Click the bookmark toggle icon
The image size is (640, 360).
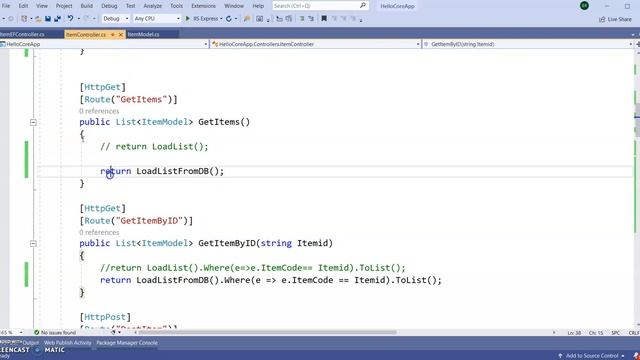coord(324,19)
